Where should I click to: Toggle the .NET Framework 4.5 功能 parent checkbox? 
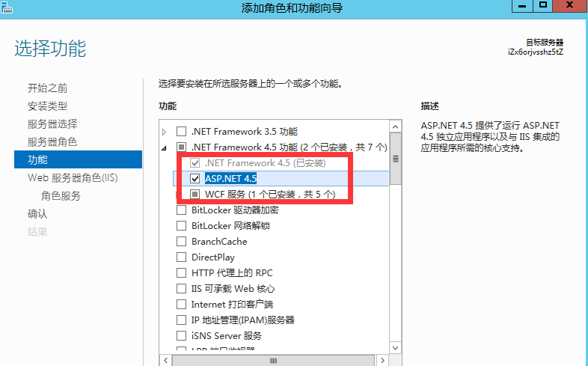click(x=182, y=147)
